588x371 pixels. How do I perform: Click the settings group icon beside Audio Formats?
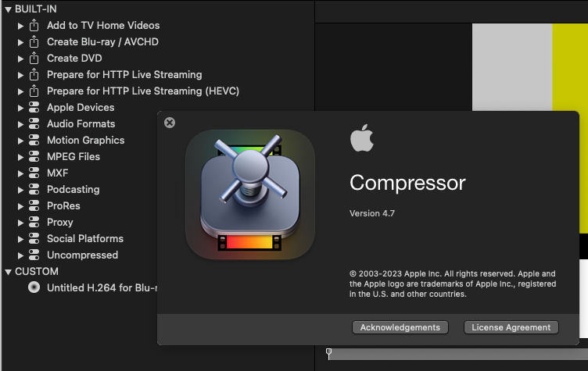click(x=34, y=123)
